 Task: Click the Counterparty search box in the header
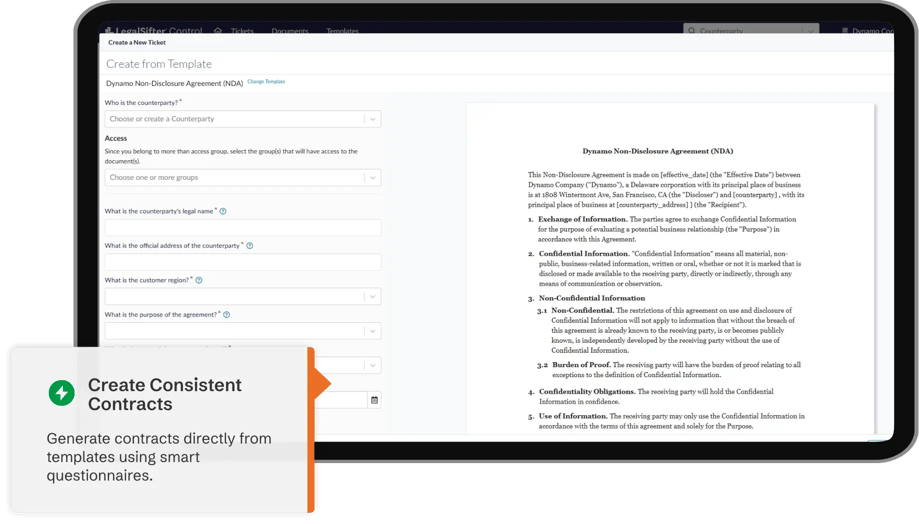[751, 30]
